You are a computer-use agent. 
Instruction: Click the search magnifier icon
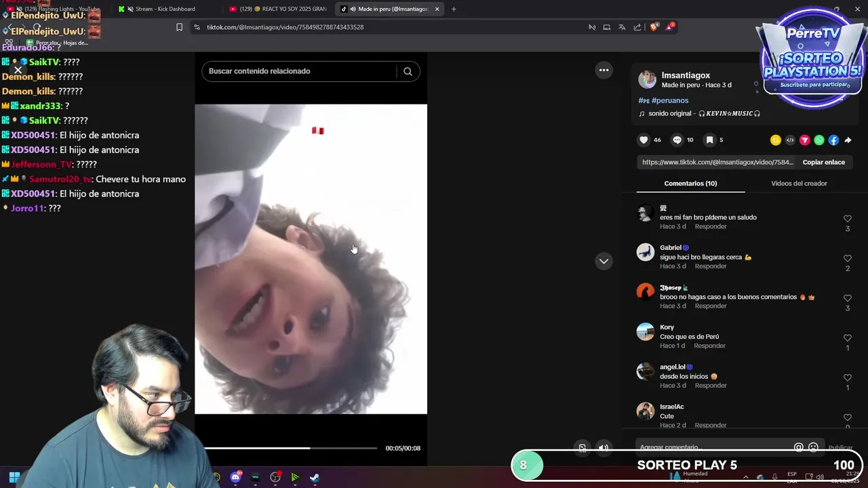408,71
